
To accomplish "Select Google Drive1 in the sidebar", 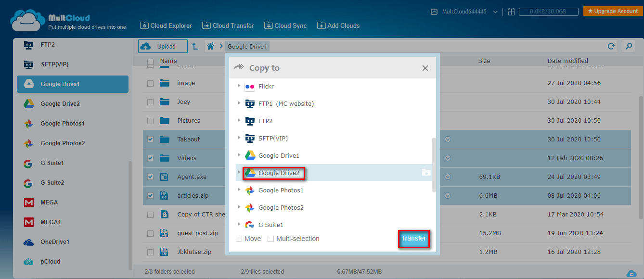I will coord(73,84).
